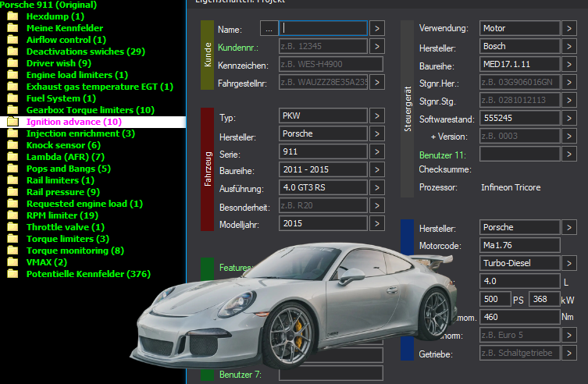
Task: Click the Throttle valve folder icon
Action: click(12, 226)
